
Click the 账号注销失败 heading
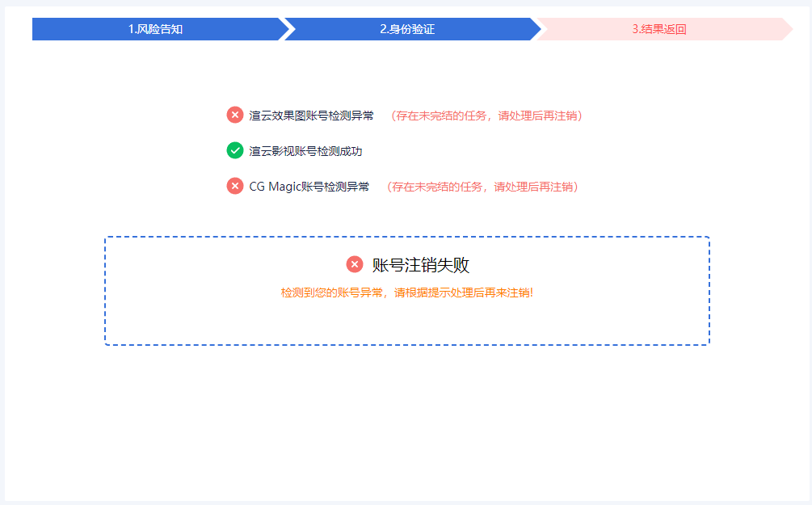coord(420,265)
